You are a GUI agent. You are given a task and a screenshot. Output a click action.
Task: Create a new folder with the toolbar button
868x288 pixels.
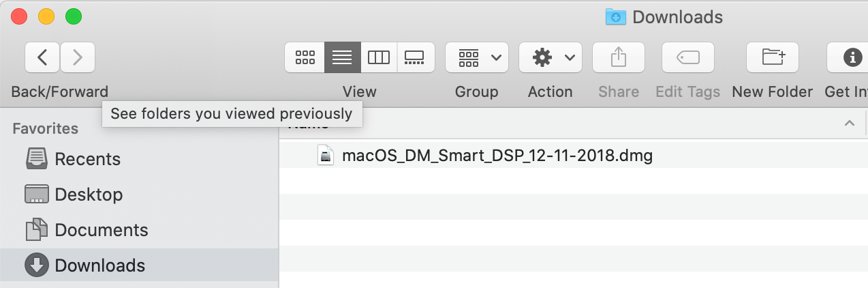pos(773,57)
